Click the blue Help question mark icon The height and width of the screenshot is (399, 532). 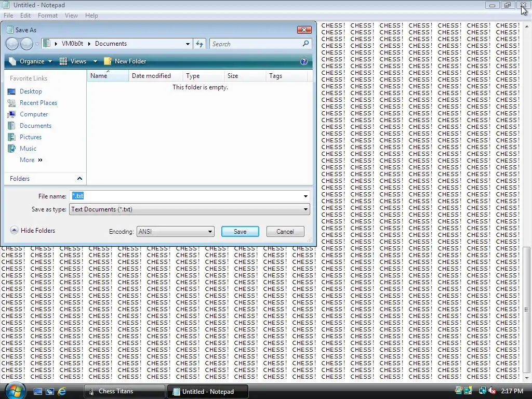tap(303, 61)
